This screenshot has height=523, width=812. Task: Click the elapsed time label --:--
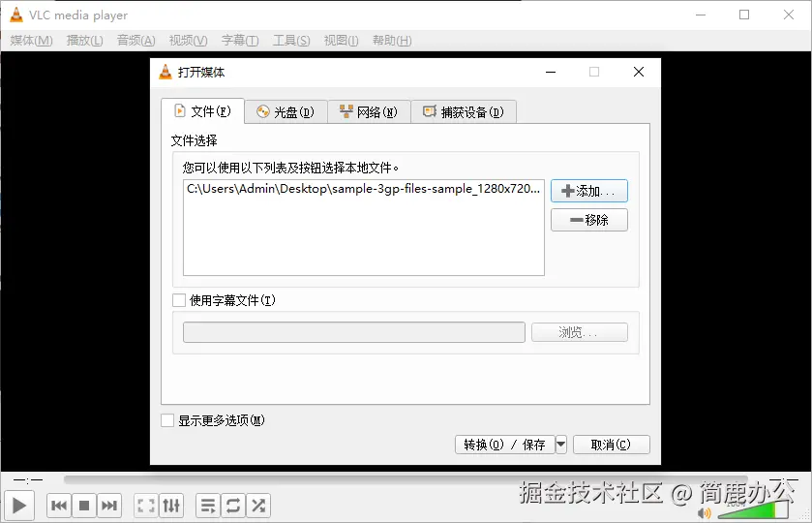pyautogui.click(x=28, y=480)
